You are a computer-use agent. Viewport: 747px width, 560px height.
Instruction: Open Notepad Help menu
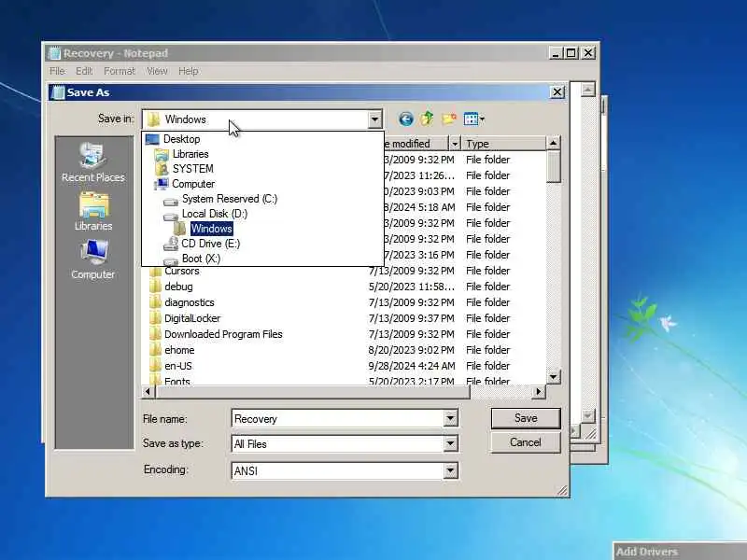(x=189, y=71)
